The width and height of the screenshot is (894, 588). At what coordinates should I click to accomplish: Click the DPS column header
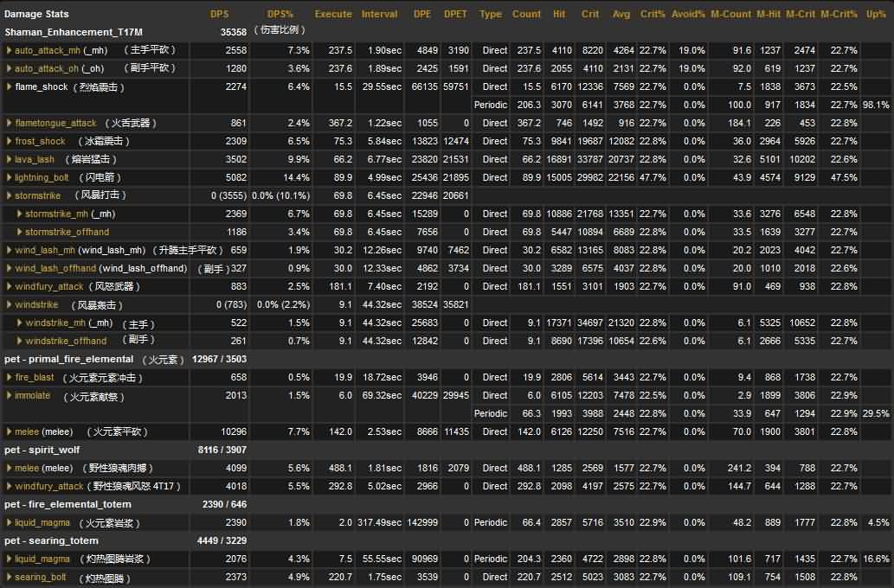(x=220, y=14)
